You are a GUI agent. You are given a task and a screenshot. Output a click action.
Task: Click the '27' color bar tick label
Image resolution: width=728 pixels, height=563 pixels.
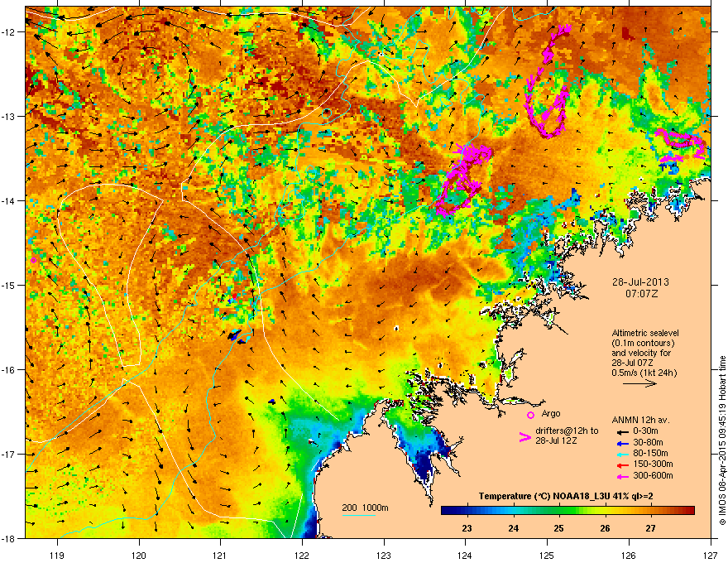click(x=650, y=528)
